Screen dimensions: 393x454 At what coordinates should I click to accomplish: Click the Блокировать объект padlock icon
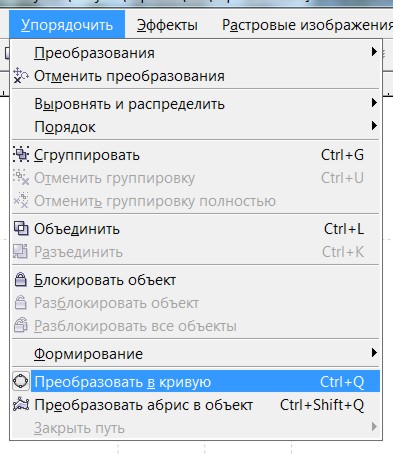pos(21,280)
